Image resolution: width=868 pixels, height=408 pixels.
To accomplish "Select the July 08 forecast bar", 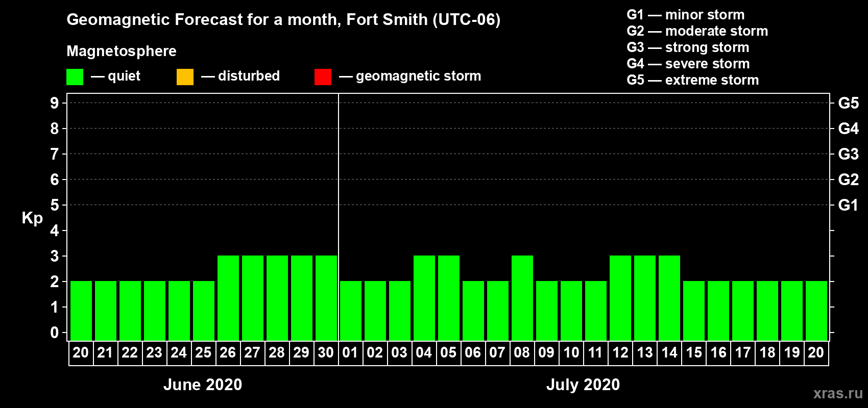I will [x=522, y=298].
